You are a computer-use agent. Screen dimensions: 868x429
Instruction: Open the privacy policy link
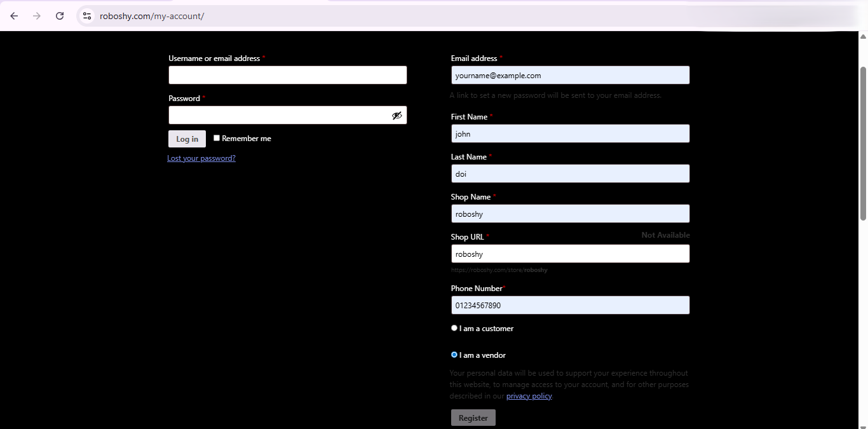point(529,395)
